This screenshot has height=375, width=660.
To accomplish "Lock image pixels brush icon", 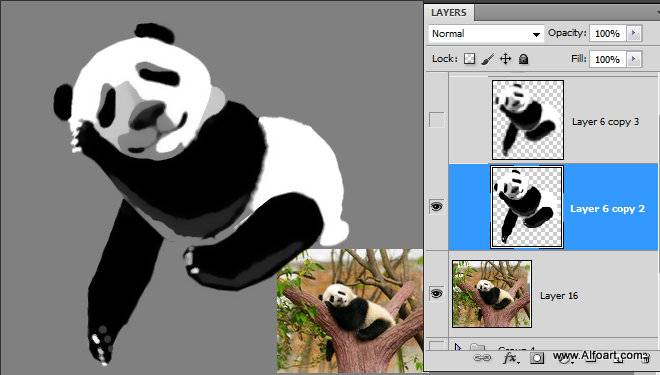I will (x=487, y=59).
